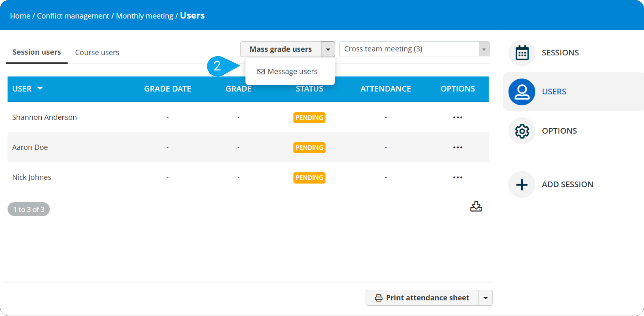The width and height of the screenshot is (644, 316).
Task: Click the Print attendance sheet button
Action: tap(422, 298)
